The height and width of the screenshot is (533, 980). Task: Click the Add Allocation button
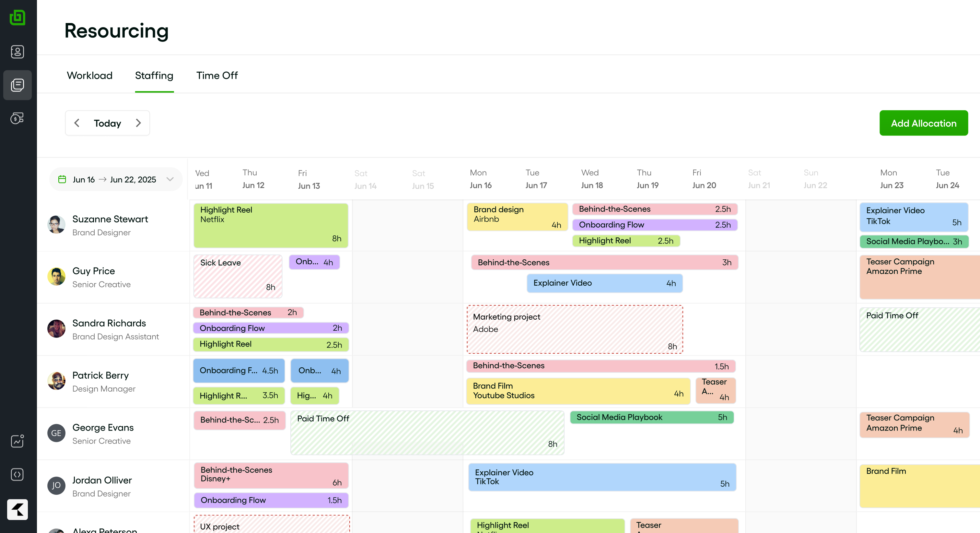923,123
